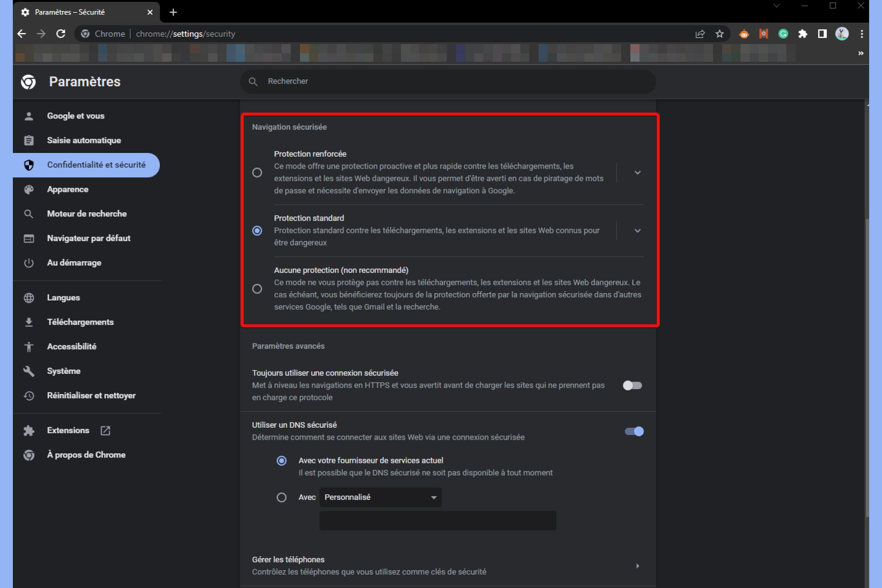Screen dimensions: 882x588
Task: Open Confidentialité et sécurité section
Action: 86,165
